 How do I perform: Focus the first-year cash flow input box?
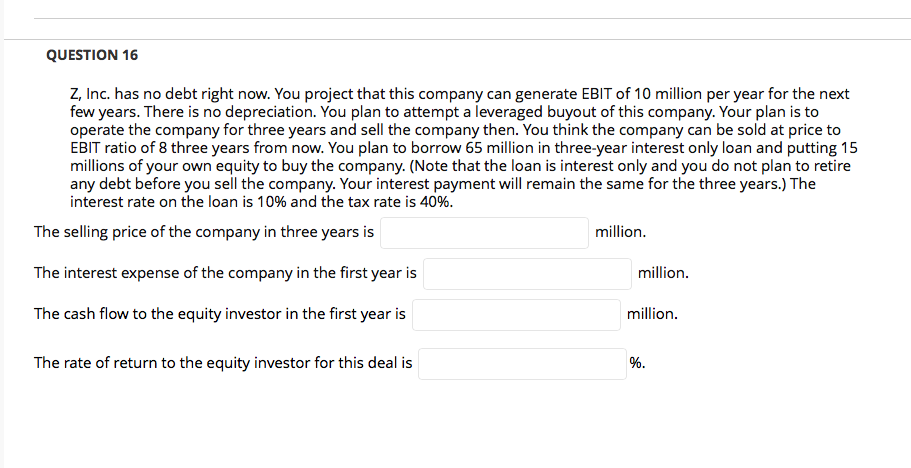point(516,314)
